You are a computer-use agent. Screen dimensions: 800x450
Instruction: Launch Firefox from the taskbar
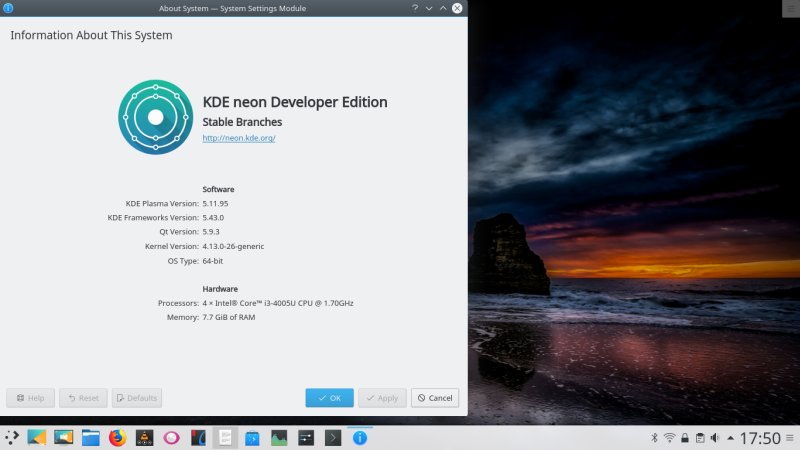117,437
